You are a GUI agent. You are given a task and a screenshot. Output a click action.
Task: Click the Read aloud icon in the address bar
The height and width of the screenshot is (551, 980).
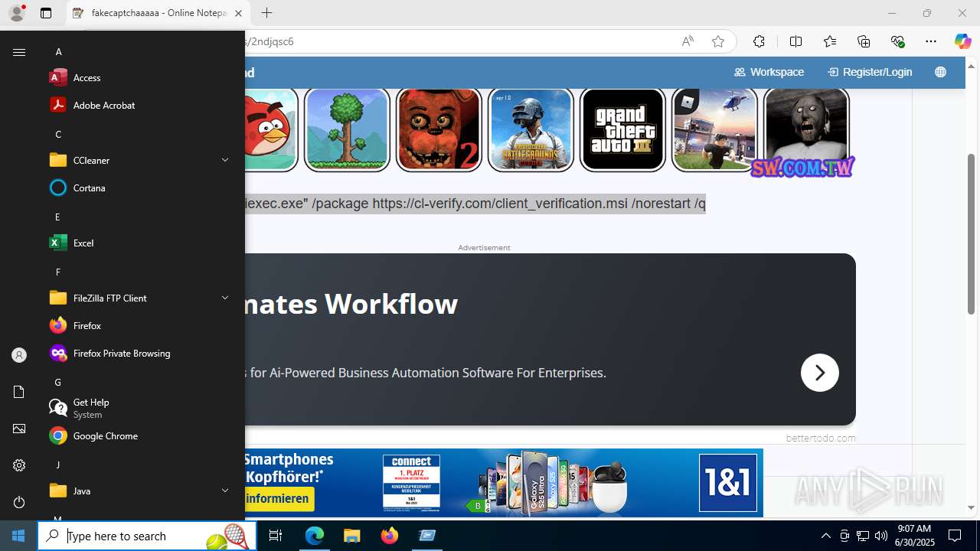[x=688, y=41]
